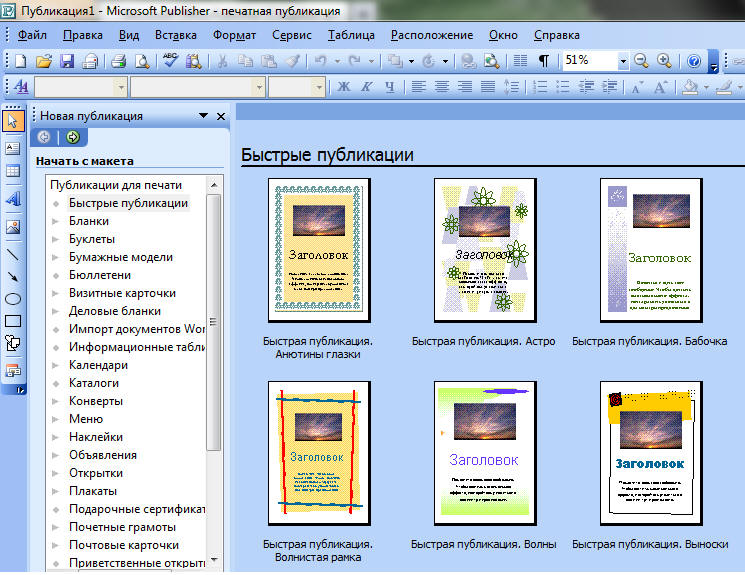Open the Файл menu

[x=32, y=35]
